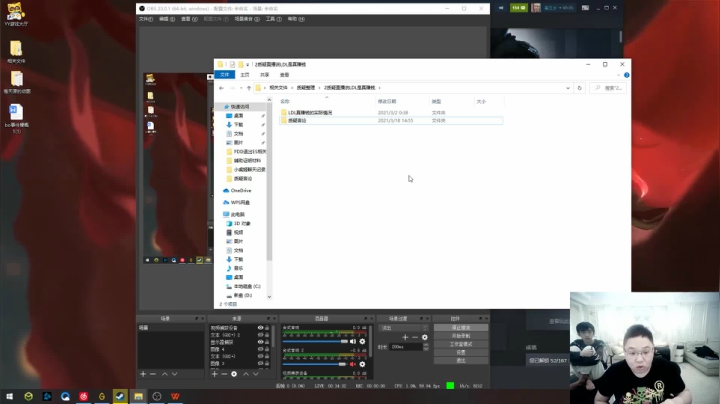Go up one folder level in Explorer

pos(249,88)
